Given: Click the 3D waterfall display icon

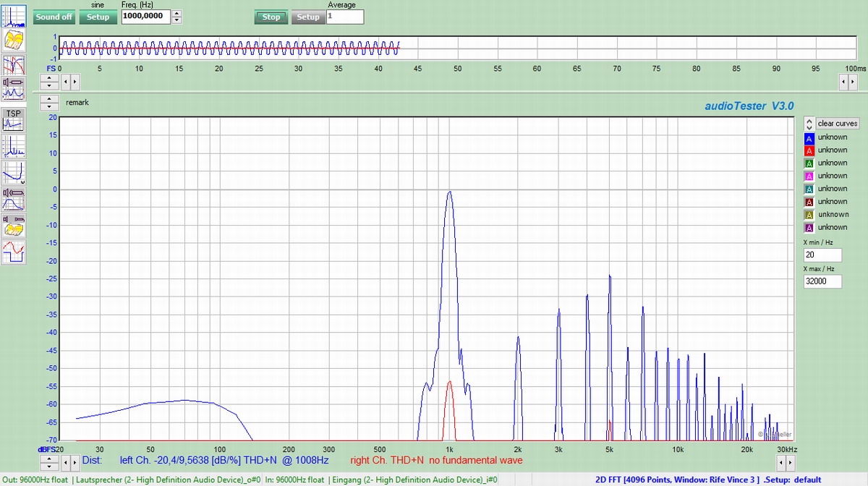Looking at the screenshot, I should 14,39.
